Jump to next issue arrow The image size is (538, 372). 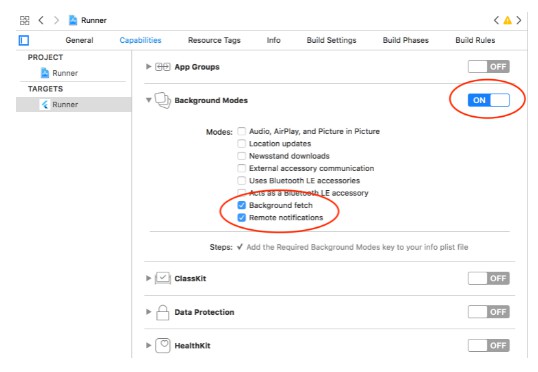519,20
